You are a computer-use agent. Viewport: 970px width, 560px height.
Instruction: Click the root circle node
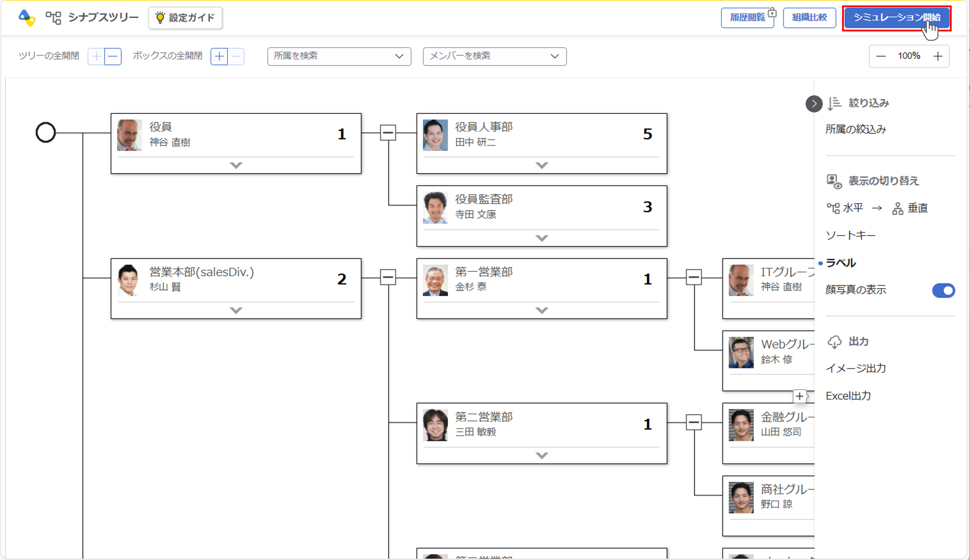click(x=46, y=132)
